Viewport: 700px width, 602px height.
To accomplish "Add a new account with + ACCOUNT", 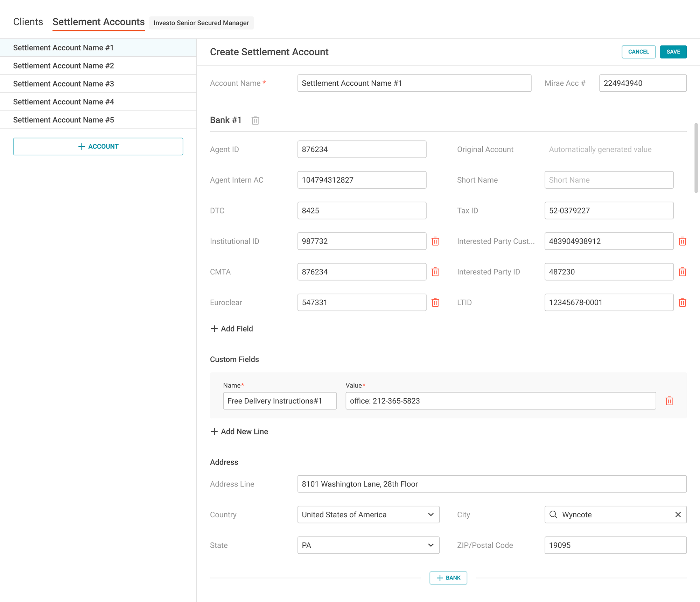I will pyautogui.click(x=98, y=146).
